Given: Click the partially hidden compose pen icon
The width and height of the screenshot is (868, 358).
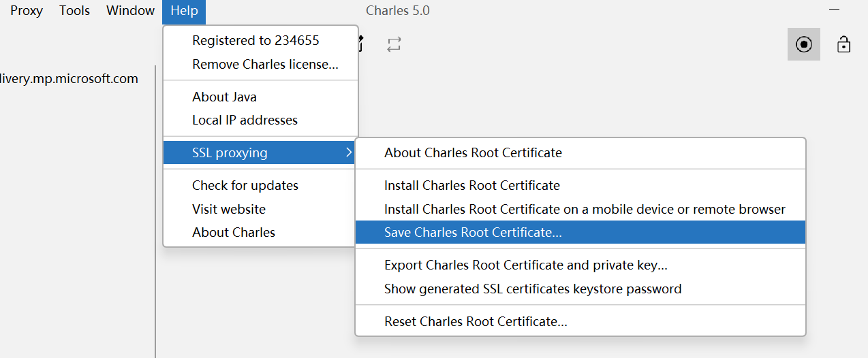Looking at the screenshot, I should pyautogui.click(x=361, y=44).
